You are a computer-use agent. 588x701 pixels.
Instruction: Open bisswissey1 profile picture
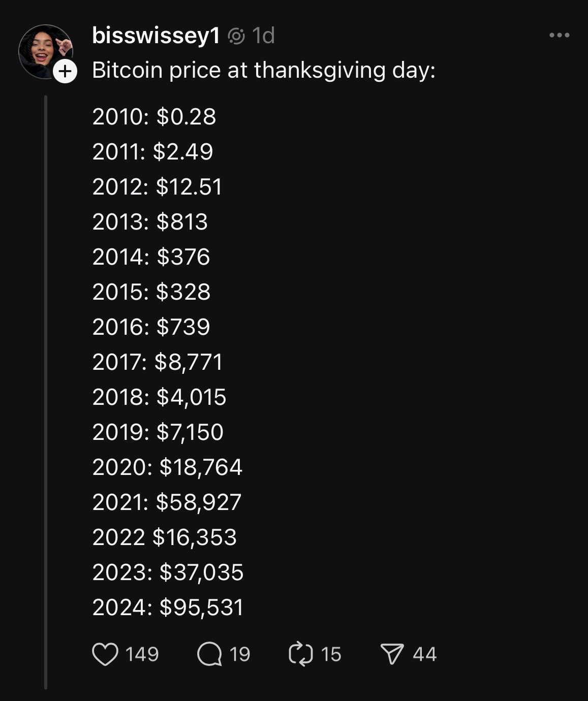point(45,51)
